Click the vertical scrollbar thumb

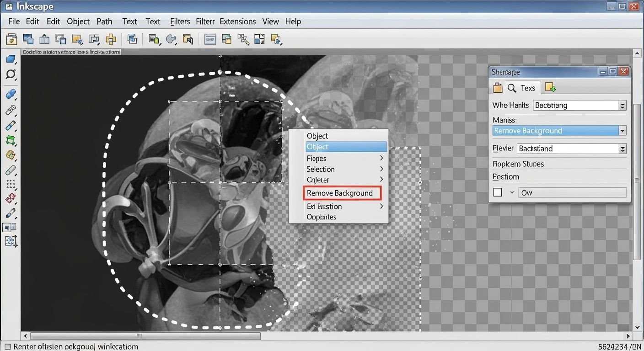pos(638,182)
